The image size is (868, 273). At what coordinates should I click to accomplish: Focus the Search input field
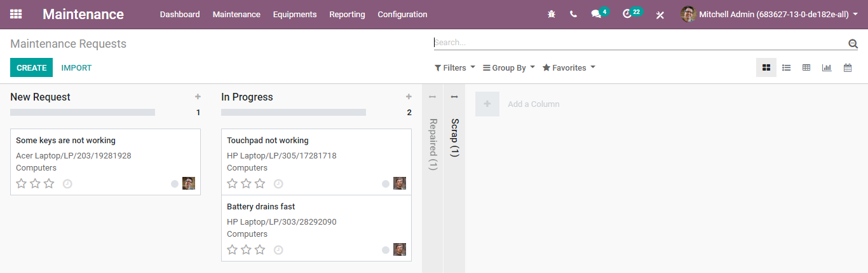click(x=640, y=43)
